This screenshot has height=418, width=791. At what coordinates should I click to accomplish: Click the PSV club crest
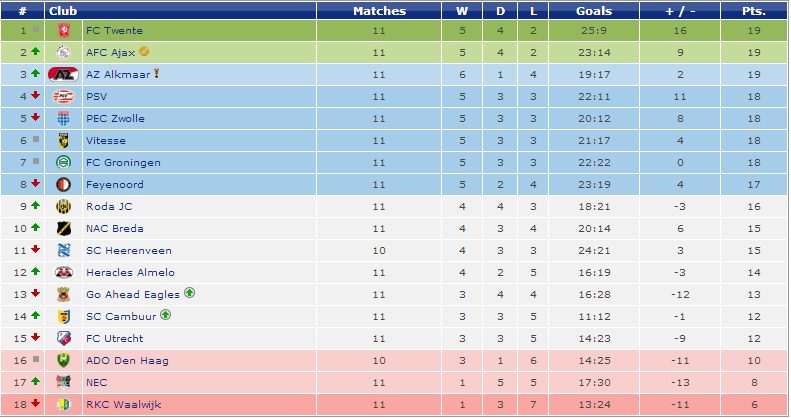pyautogui.click(x=63, y=97)
